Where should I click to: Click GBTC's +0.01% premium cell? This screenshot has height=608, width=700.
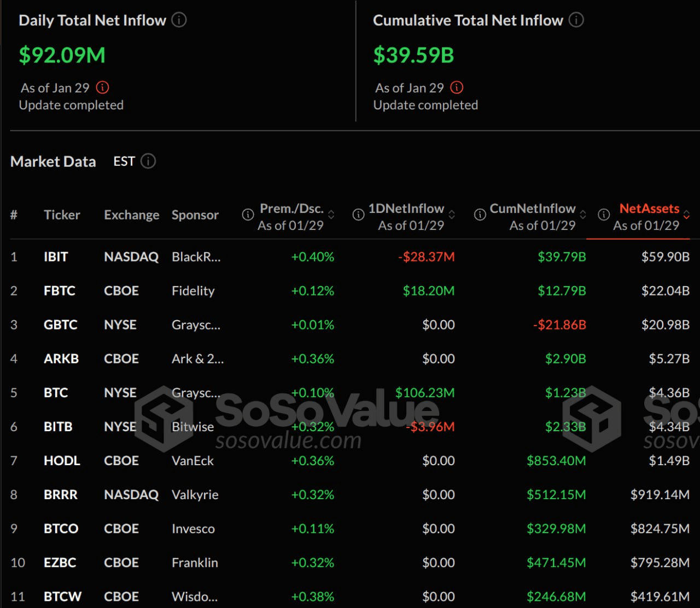312,325
